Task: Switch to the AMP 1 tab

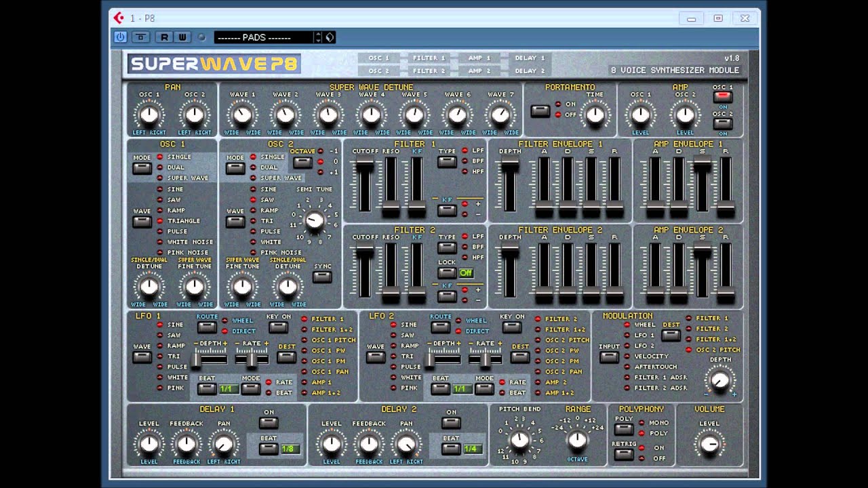Action: pos(479,58)
